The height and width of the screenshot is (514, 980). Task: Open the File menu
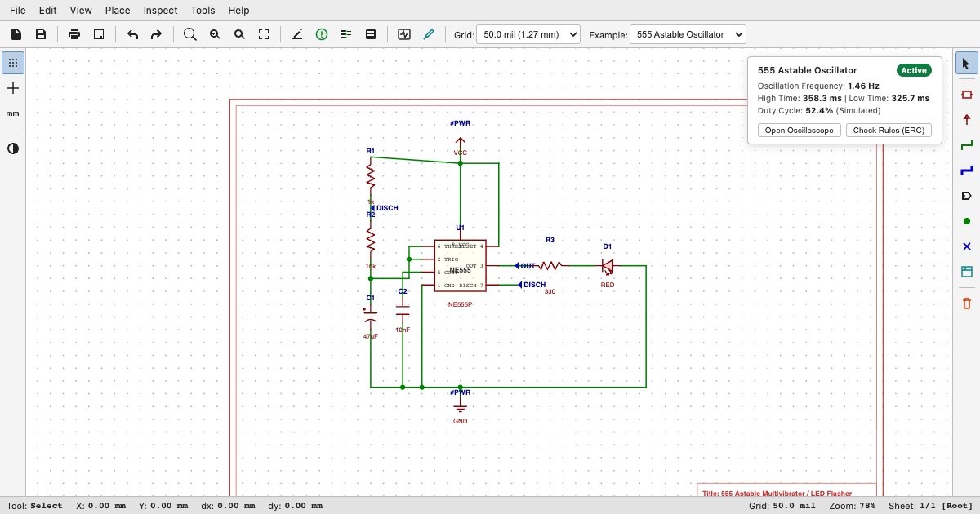tap(18, 11)
